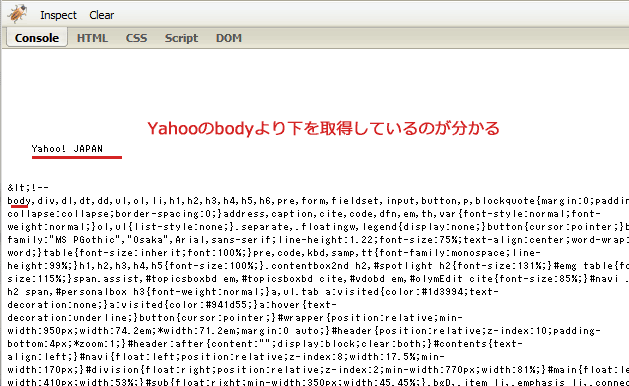The height and width of the screenshot is (386, 629).
Task: Select the 'Yahoo! JAPAN' text
Action: [x=67, y=149]
